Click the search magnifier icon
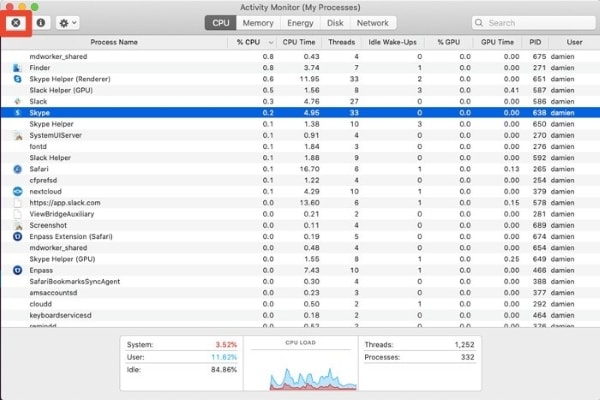 pos(479,23)
